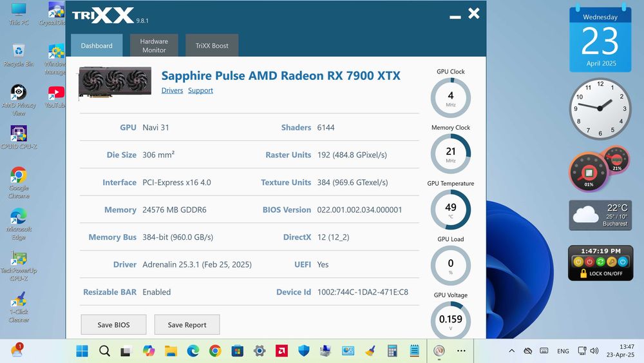Viewport: 644px width, 363px height.
Task: Show hidden system tray icons
Action: (511, 351)
